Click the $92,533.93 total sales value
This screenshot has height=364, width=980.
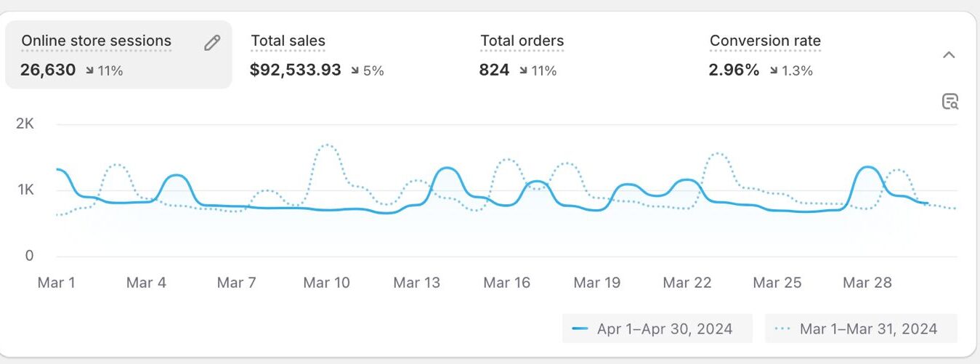coord(295,70)
